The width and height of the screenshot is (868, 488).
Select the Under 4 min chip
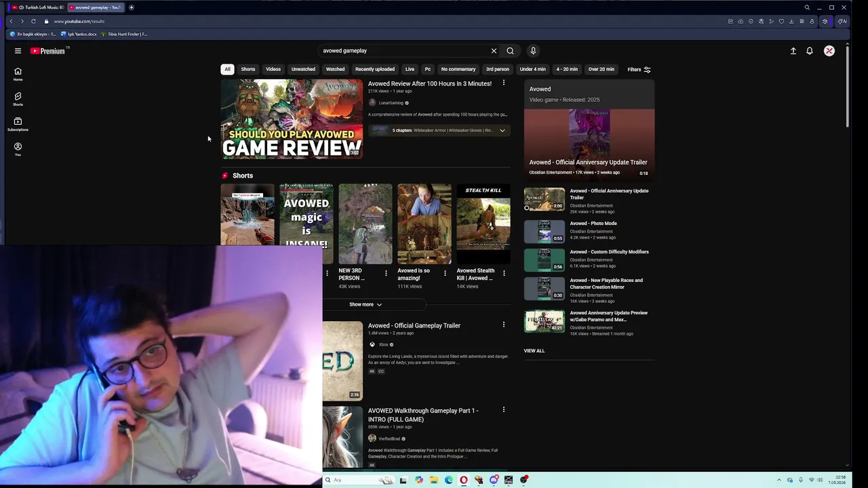[532, 69]
